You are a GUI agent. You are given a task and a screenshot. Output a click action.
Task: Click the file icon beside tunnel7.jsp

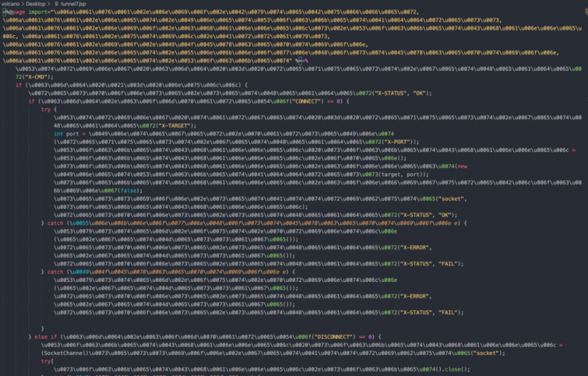coord(56,4)
